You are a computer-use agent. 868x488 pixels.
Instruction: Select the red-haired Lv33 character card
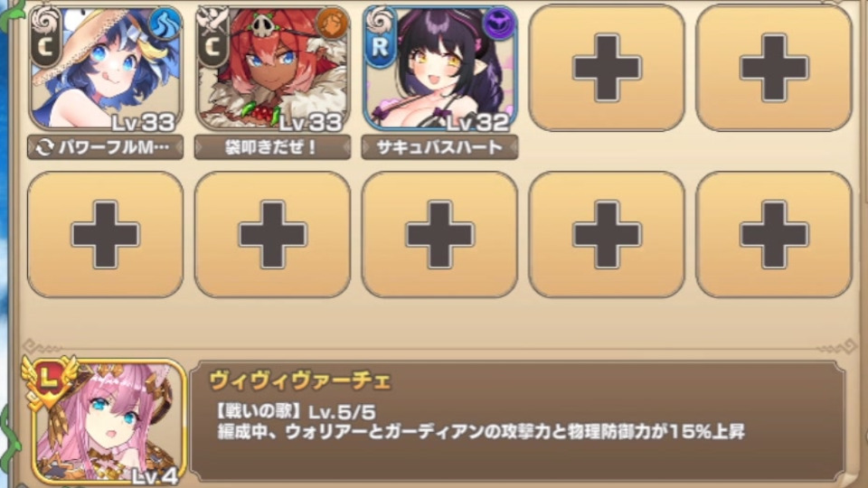coord(272,69)
